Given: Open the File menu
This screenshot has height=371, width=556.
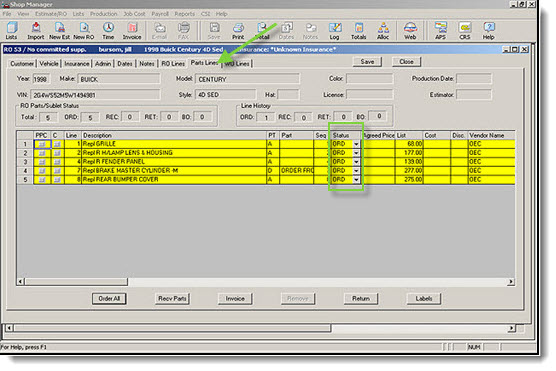Looking at the screenshot, I should pyautogui.click(x=7, y=14).
